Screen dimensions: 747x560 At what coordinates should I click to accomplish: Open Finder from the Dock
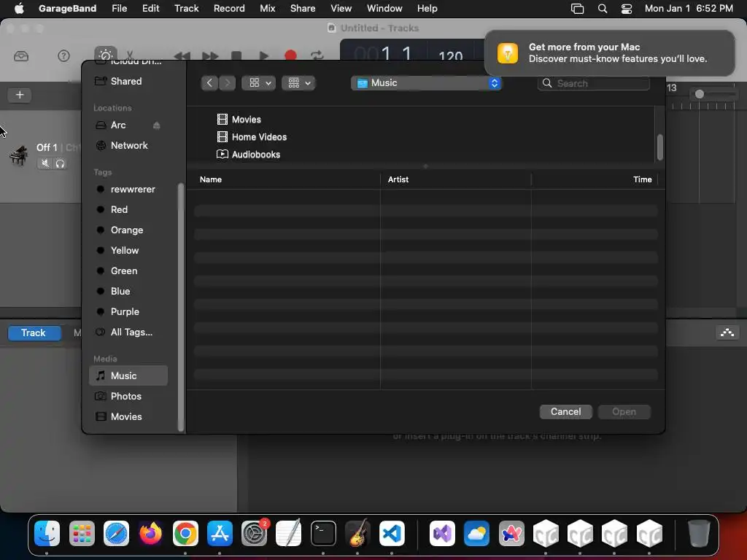[47, 533]
